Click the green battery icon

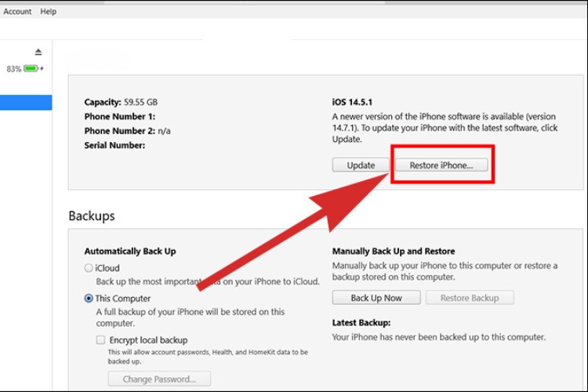(x=31, y=69)
